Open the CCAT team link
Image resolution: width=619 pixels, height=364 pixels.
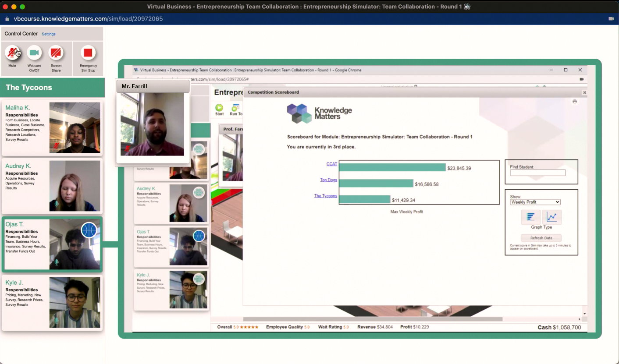331,164
